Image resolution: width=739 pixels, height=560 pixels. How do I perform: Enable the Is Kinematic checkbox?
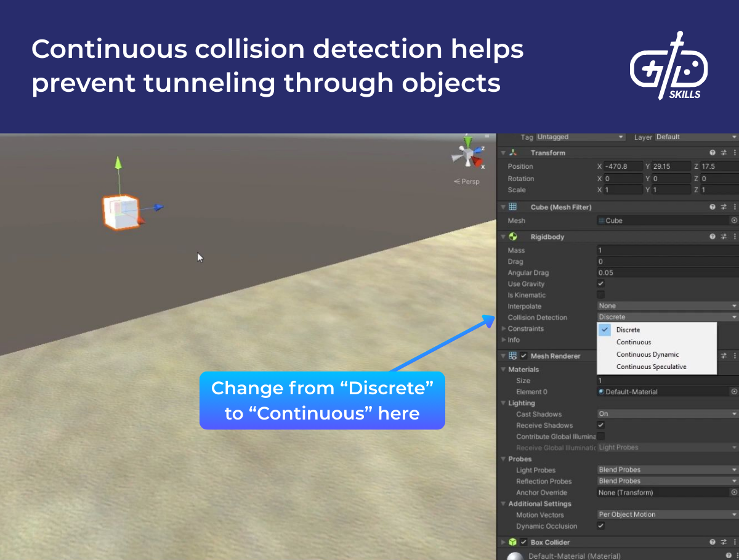[x=599, y=294]
